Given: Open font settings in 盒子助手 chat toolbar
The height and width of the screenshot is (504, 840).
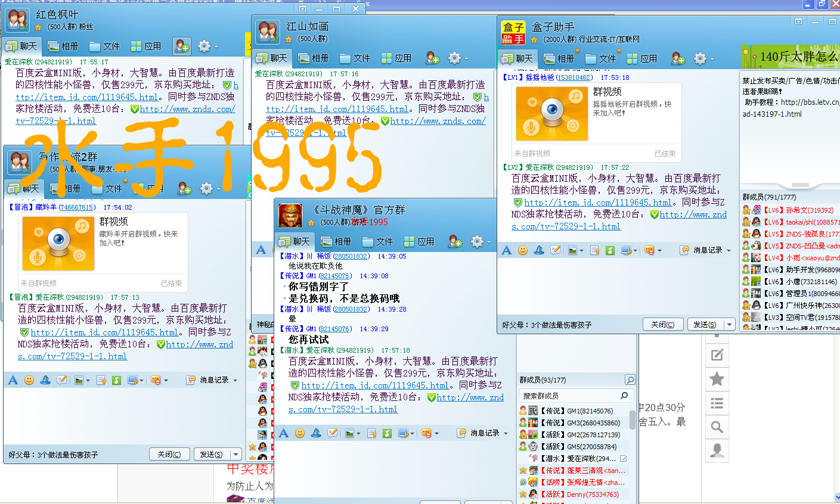Looking at the screenshot, I should 507,250.
